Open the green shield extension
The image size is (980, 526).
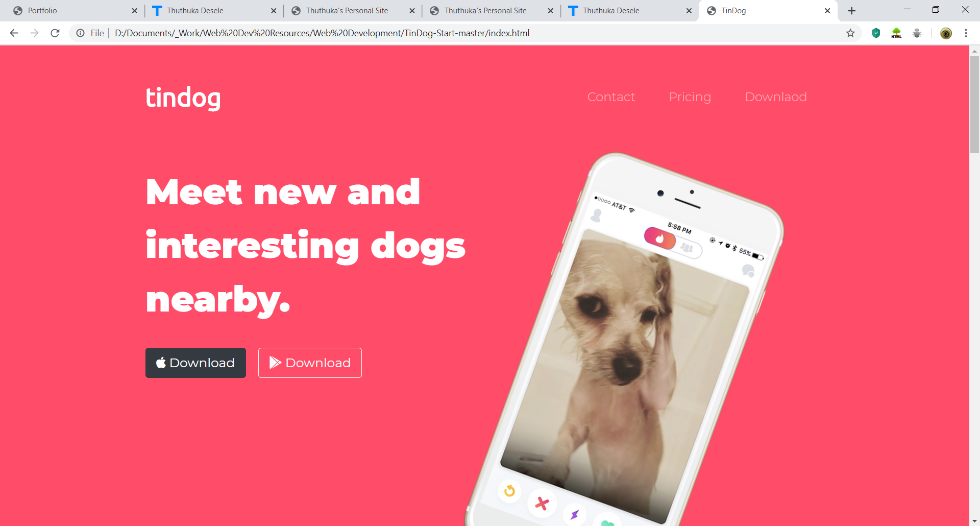pos(876,33)
